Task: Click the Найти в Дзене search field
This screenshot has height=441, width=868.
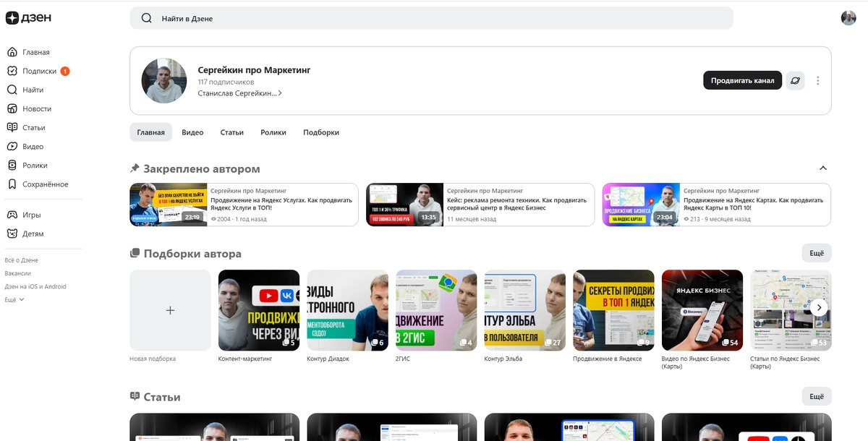Action: coord(431,18)
